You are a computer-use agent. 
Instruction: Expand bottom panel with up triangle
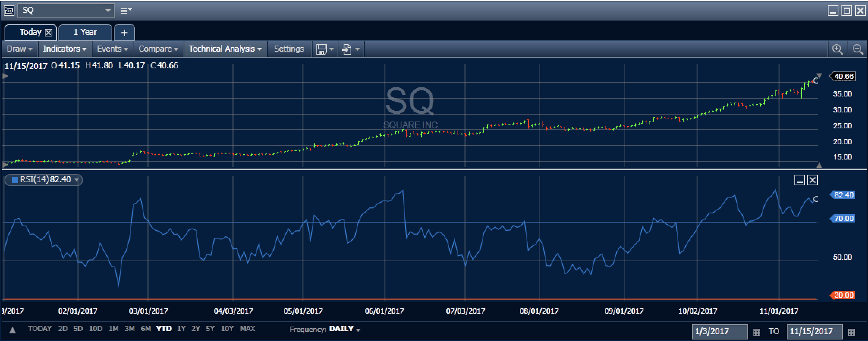point(13,330)
